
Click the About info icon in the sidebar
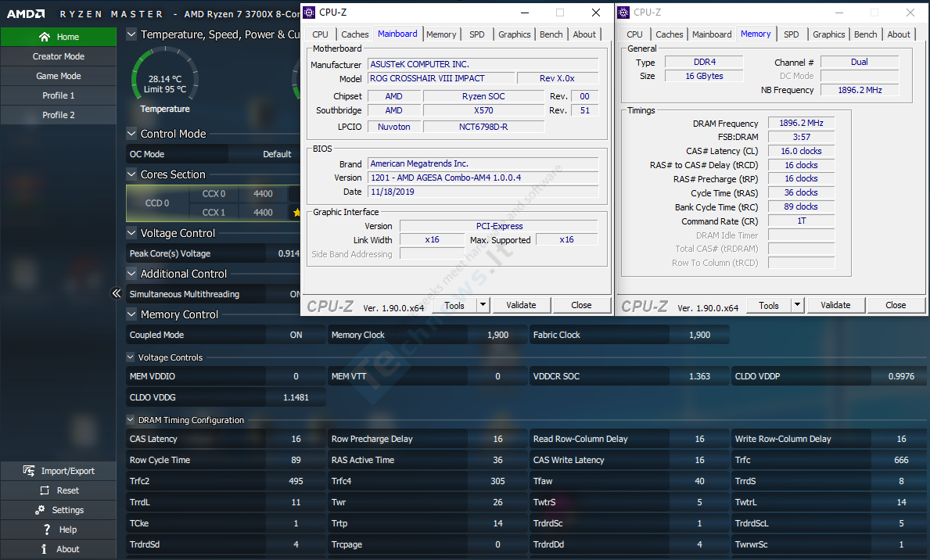click(44, 549)
